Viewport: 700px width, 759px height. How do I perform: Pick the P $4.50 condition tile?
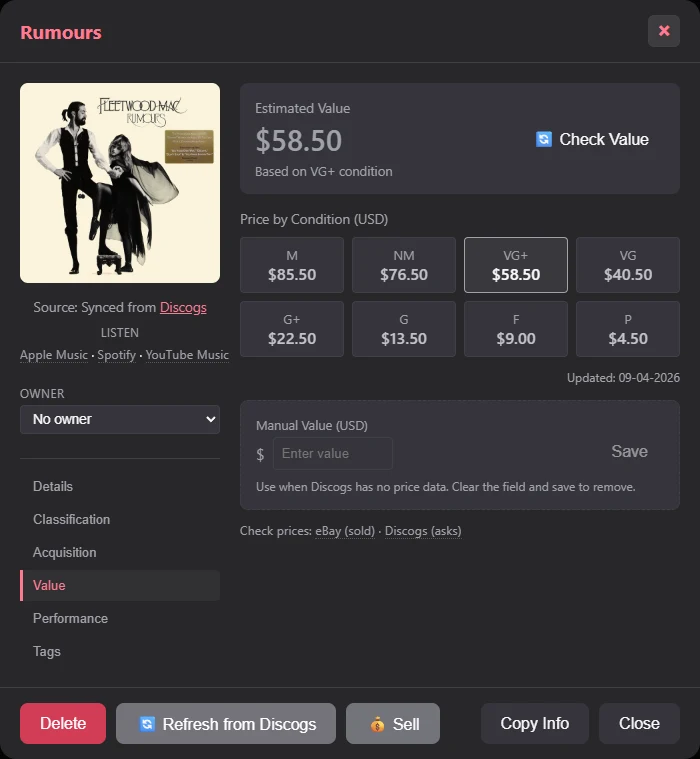[628, 329]
